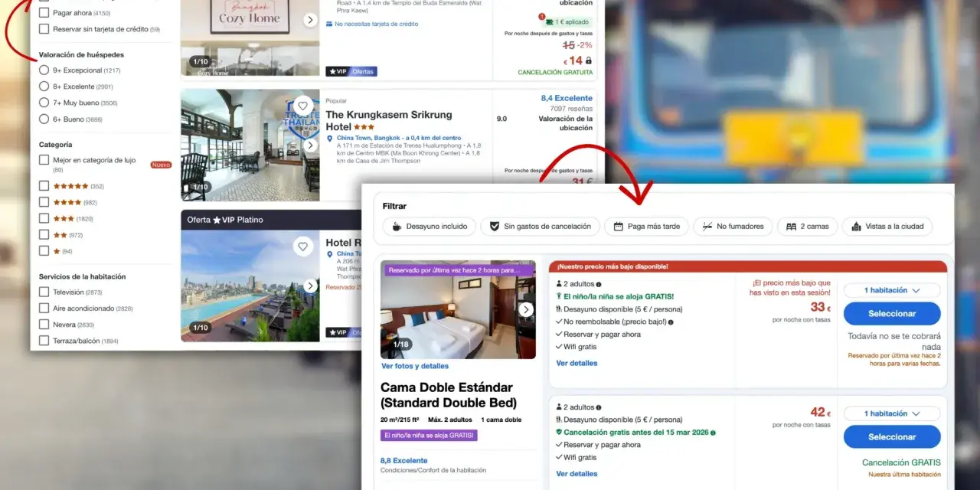This screenshot has width=980, height=490.
Task: Go to next room photo of Cama Doble
Action: coord(526,309)
